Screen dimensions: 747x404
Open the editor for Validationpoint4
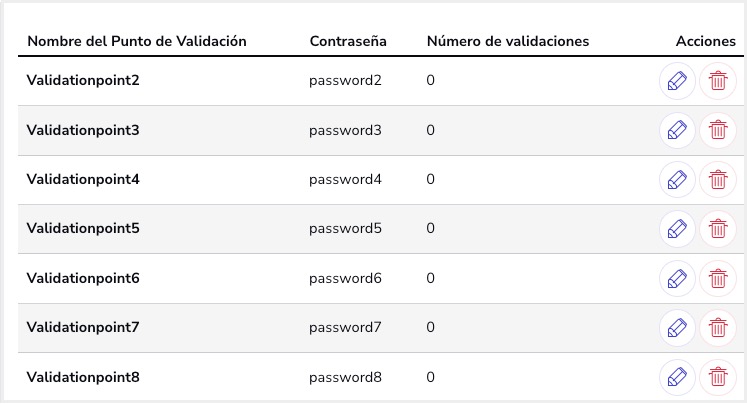click(677, 180)
